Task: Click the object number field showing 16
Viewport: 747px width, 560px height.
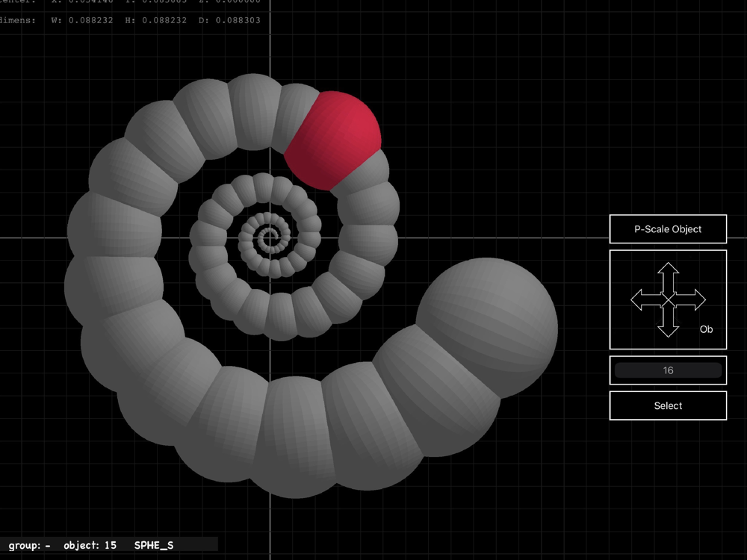Action: 668,370
